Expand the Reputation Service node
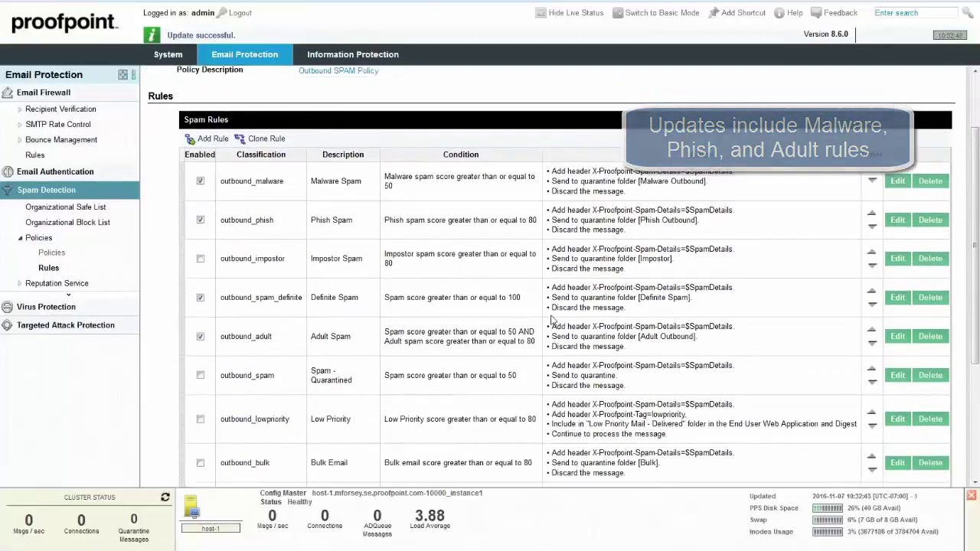Viewport: 980px width, 551px height. point(20,284)
